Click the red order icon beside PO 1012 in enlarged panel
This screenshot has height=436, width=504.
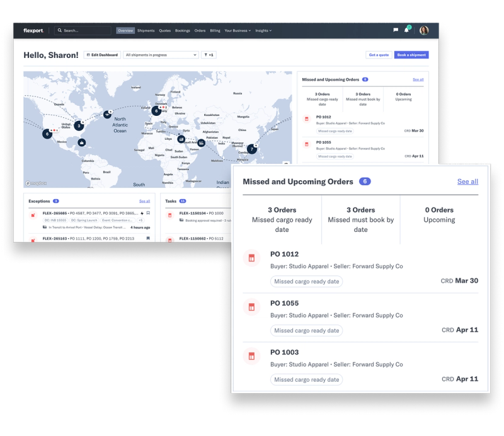click(x=251, y=258)
